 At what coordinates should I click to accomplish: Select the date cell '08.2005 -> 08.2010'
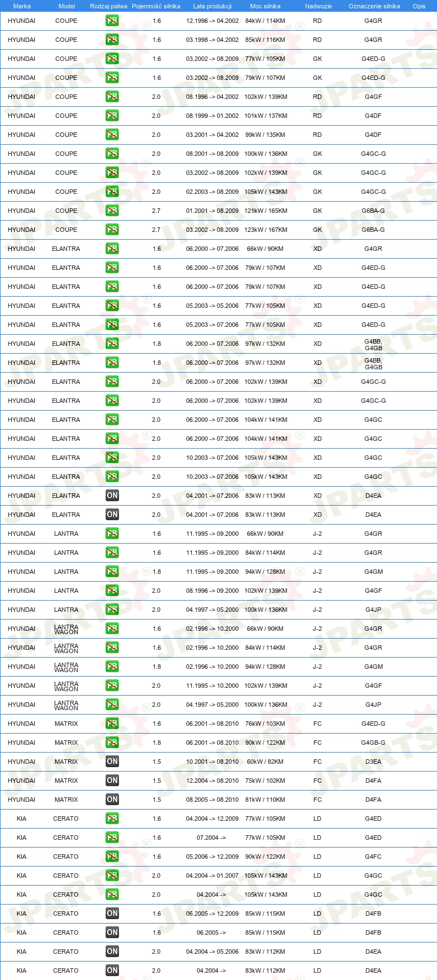click(212, 800)
